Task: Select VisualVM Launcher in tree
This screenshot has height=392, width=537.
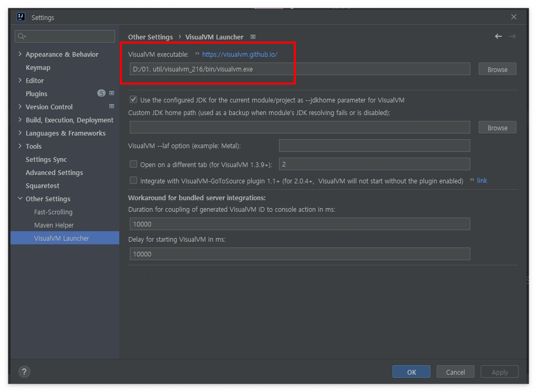Action: (x=65, y=238)
